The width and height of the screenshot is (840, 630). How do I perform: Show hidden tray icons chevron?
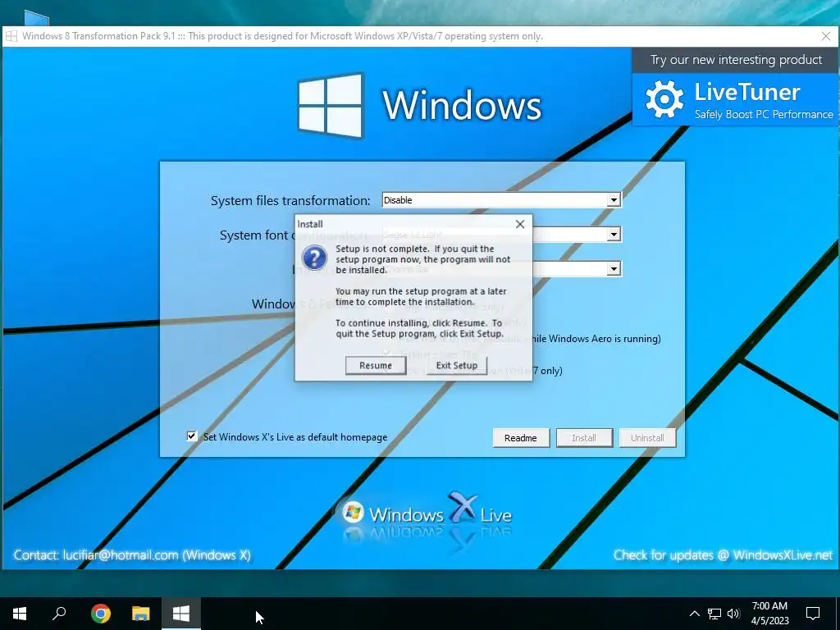click(694, 614)
